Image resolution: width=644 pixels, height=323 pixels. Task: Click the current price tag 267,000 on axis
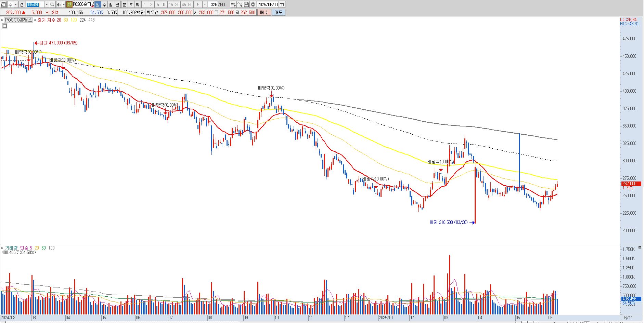coord(631,184)
